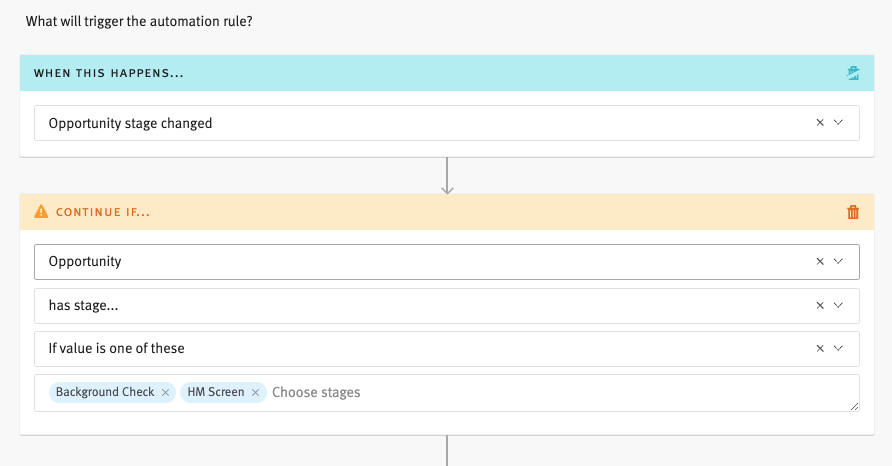Remove the 'HM Screen' stage tag
This screenshot has width=892, height=466.
point(255,393)
